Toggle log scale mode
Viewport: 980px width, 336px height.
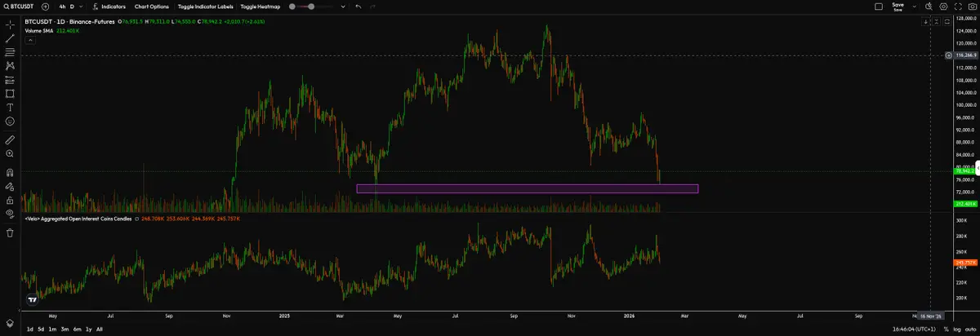(x=956, y=329)
